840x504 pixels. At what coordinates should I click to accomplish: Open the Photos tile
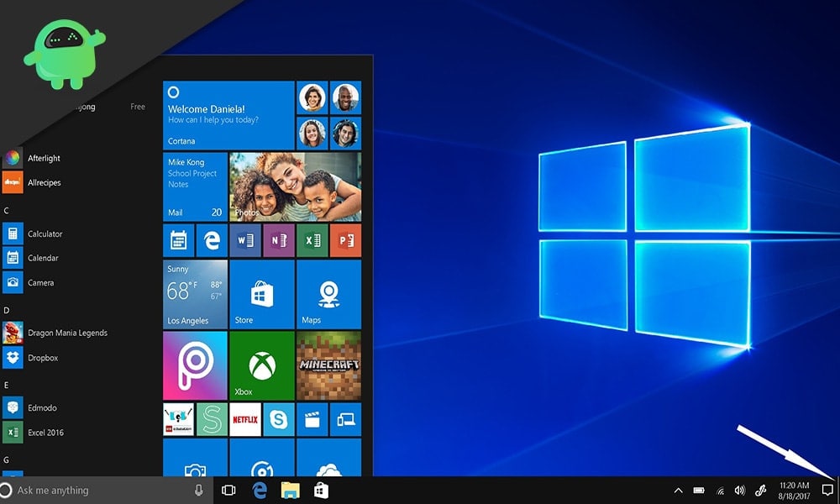click(295, 186)
